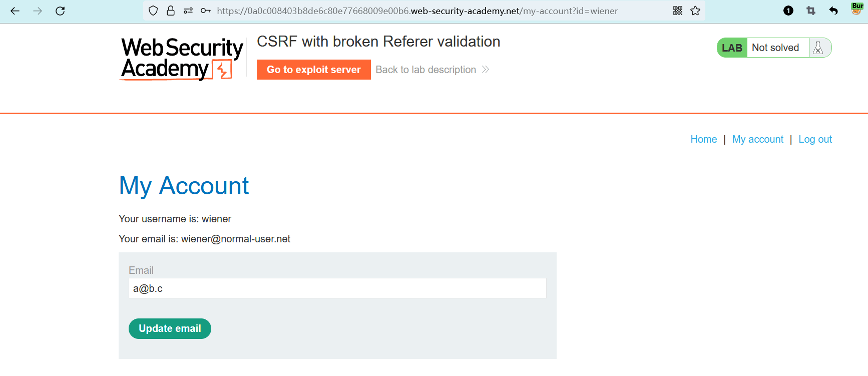Click the browser forward arrow
Screen dimensions: 868x376
pos(38,11)
